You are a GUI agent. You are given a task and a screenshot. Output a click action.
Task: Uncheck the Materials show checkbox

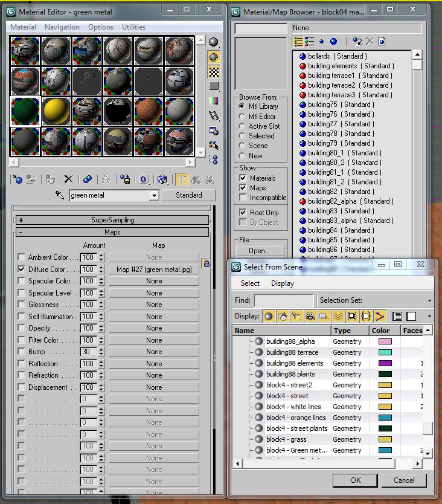[x=243, y=178]
